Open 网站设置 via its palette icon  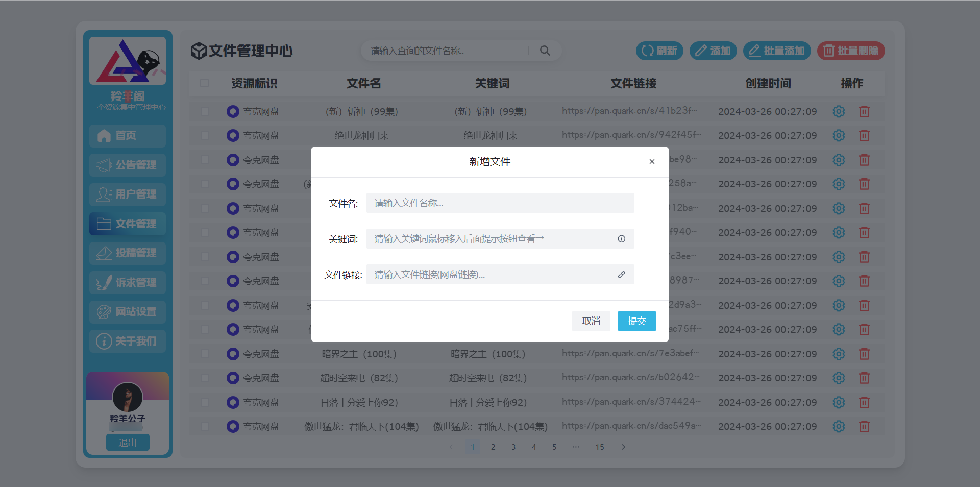104,312
